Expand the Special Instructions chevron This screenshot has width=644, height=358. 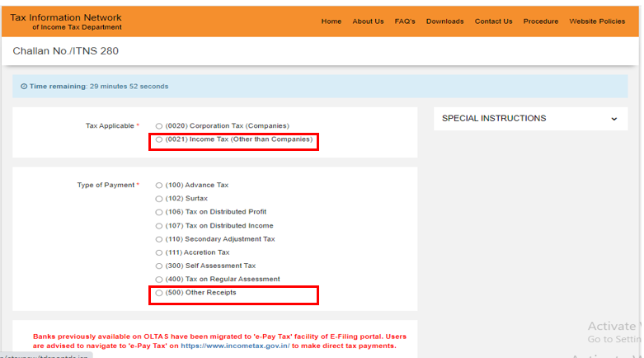click(613, 119)
